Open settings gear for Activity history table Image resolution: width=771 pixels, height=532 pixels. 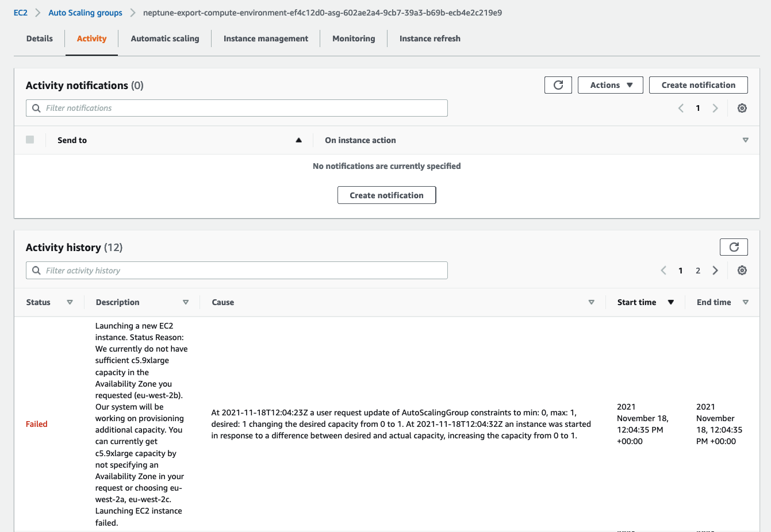742,270
